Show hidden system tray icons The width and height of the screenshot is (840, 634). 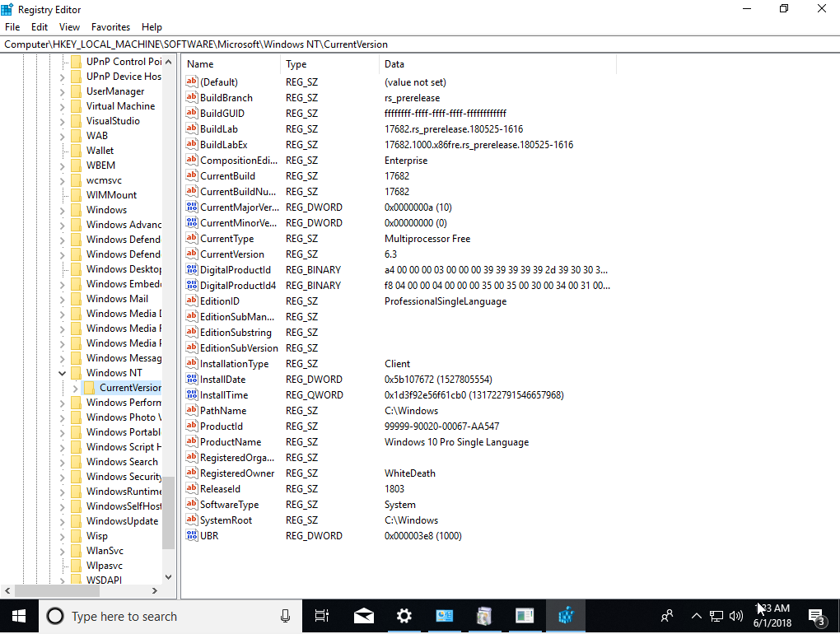[696, 617]
